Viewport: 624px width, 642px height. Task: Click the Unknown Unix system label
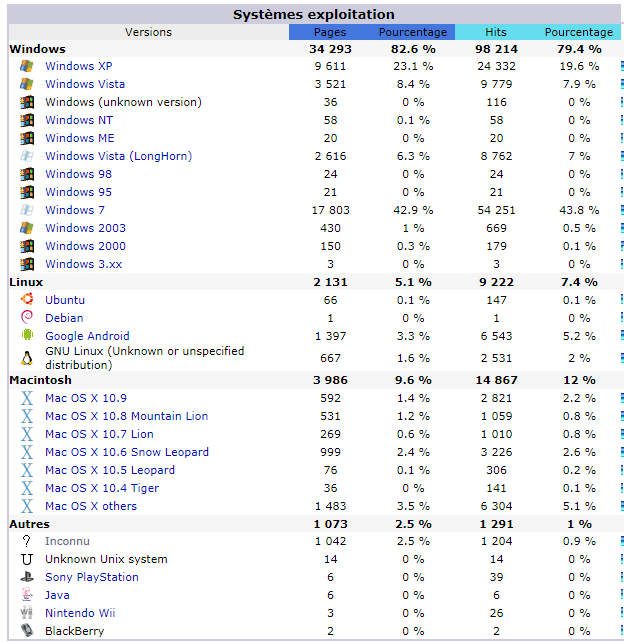point(106,559)
